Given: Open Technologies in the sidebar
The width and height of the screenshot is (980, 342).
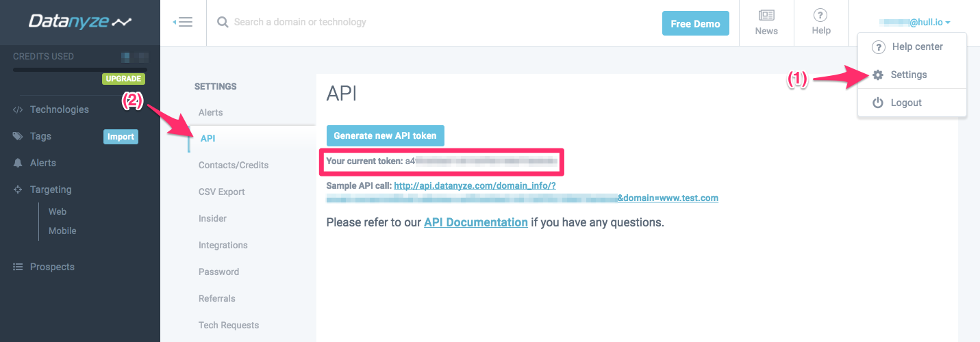Looking at the screenshot, I should (x=60, y=109).
